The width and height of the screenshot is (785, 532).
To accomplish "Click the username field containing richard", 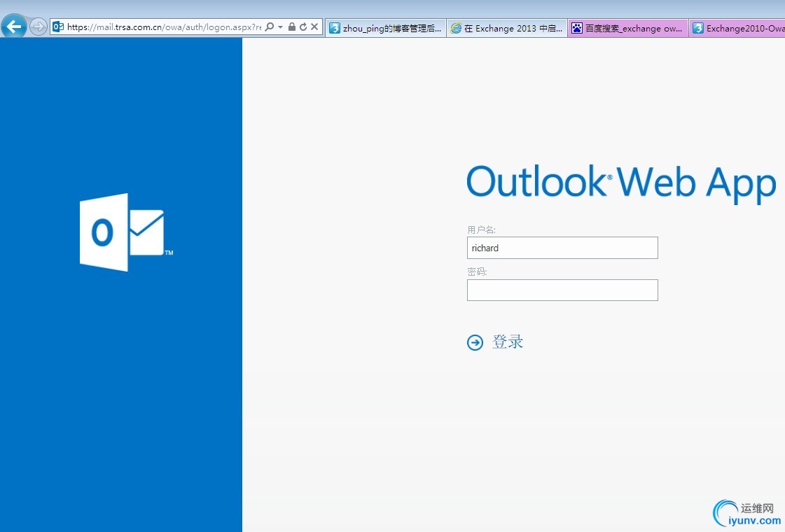I will 562,248.
